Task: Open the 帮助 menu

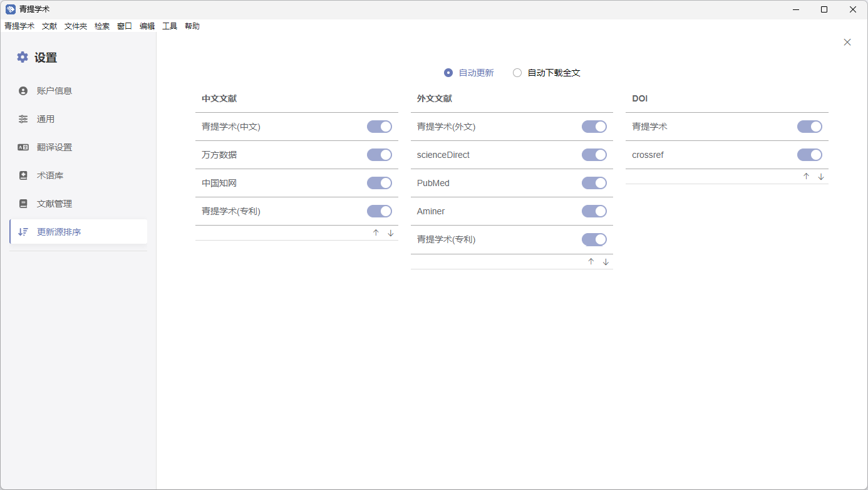Action: (192, 26)
